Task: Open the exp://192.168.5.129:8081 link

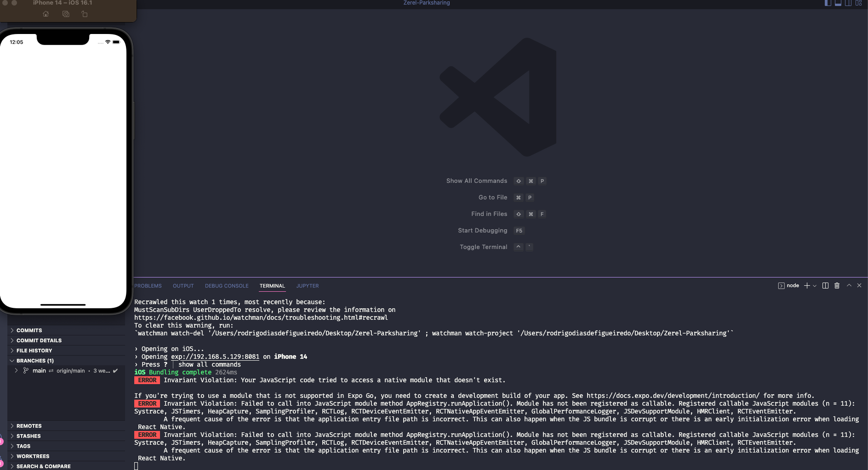Action: [215, 357]
